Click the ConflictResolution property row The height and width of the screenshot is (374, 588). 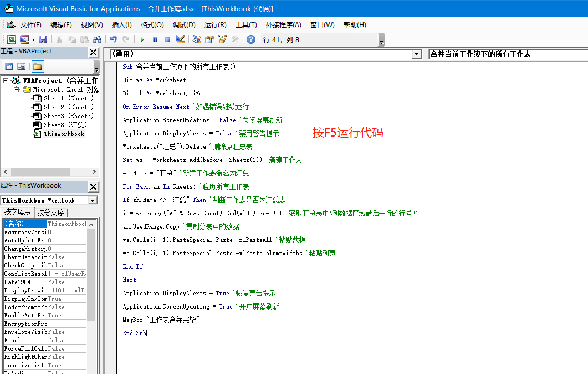tap(45, 274)
